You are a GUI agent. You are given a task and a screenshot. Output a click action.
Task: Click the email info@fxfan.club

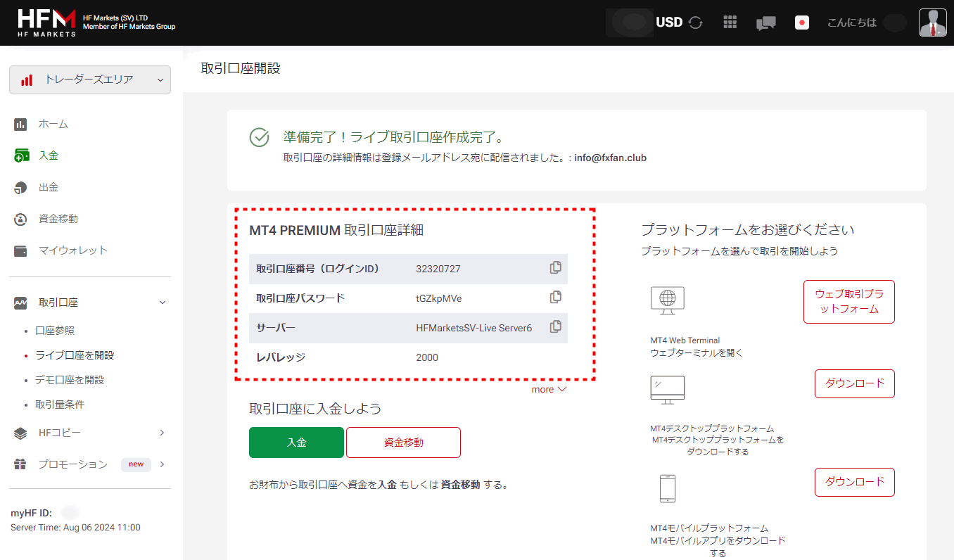(x=611, y=158)
